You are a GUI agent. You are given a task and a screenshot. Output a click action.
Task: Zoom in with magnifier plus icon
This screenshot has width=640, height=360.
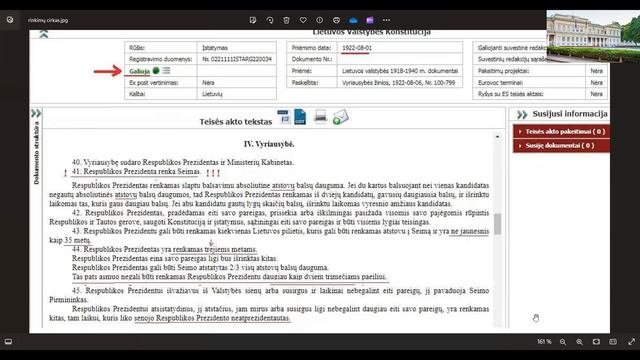click(x=580, y=342)
